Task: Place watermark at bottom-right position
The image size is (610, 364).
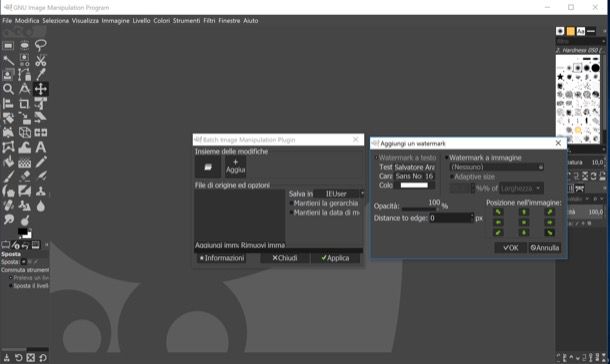Action: [x=550, y=233]
